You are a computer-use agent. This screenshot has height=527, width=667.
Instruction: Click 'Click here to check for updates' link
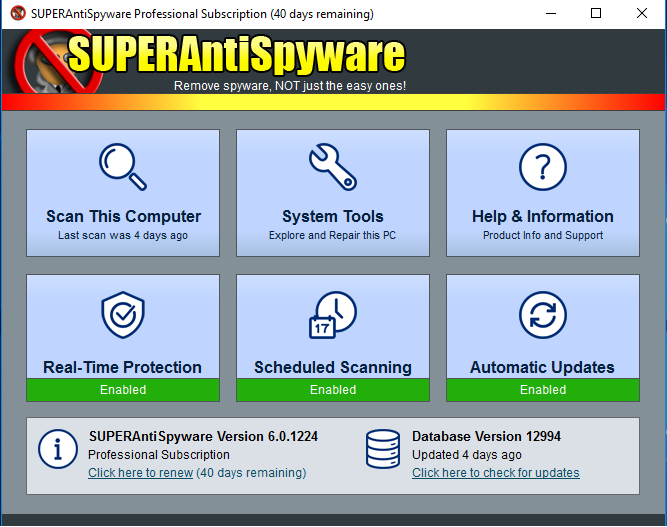click(496, 473)
